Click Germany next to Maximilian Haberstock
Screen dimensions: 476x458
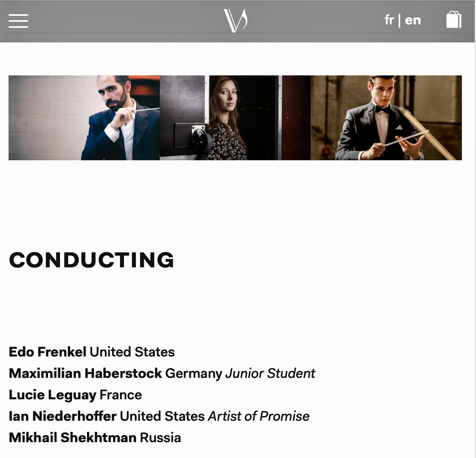pyautogui.click(x=194, y=374)
